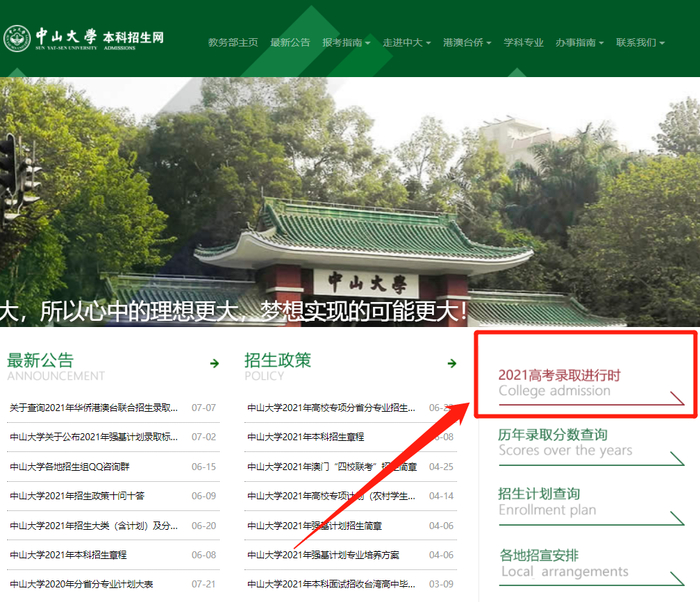Image resolution: width=700 pixels, height=602 pixels.
Task: Open the 最新公告 section arrow icon
Action: (215, 364)
